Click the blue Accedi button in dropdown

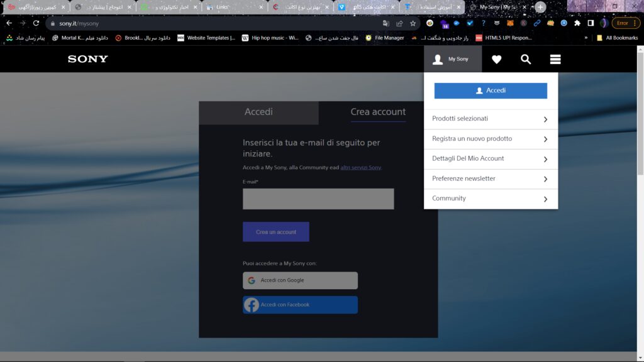(491, 90)
